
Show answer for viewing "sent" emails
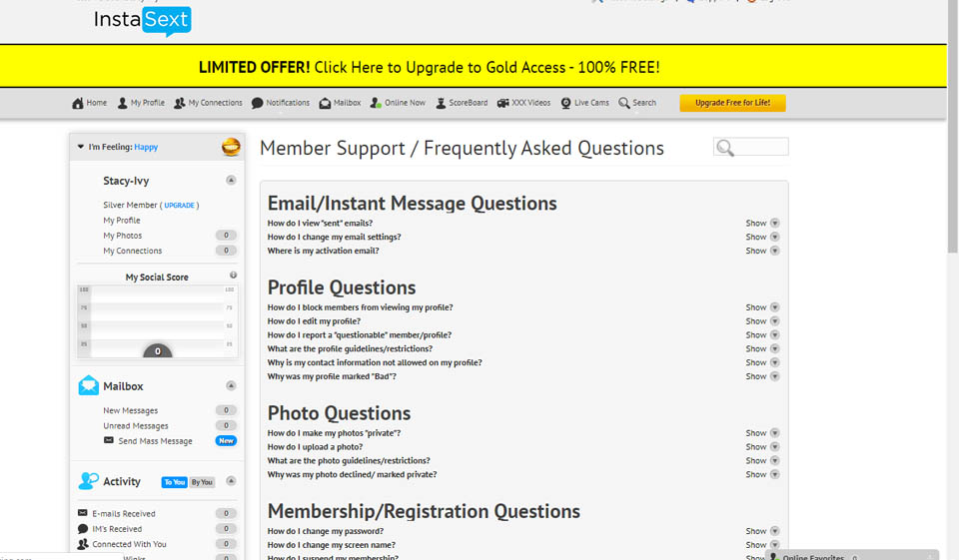[762, 224]
